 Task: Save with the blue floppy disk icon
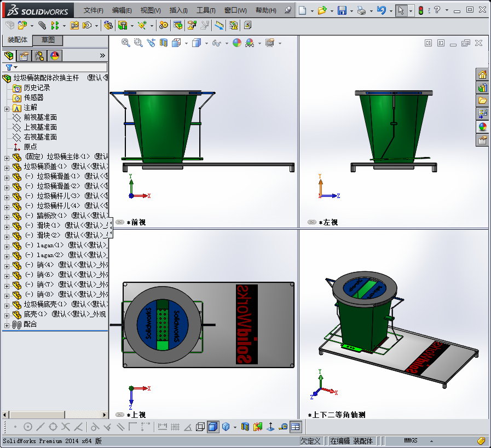(x=342, y=10)
